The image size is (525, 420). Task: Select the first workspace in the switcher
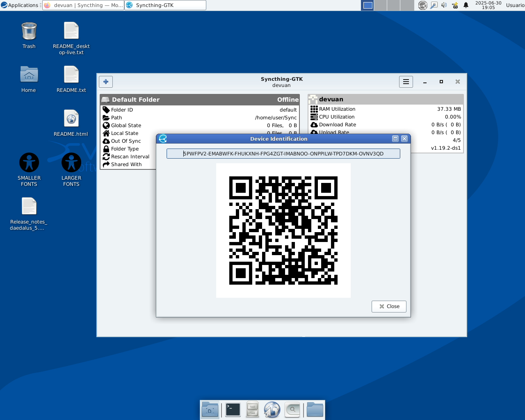click(x=368, y=5)
